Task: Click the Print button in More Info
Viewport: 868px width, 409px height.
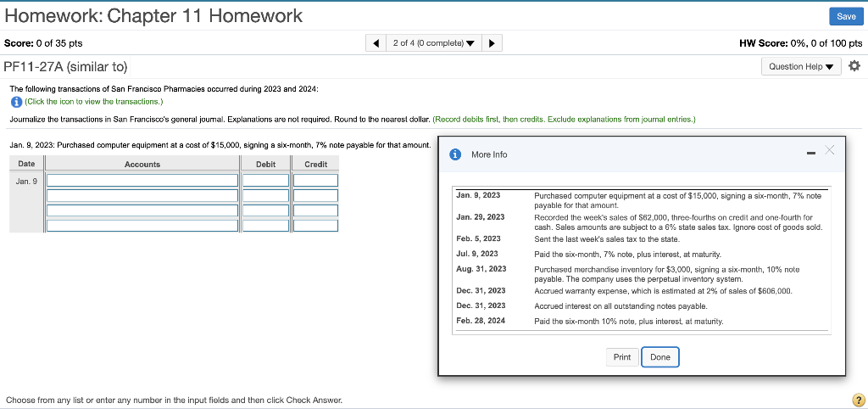Action: tap(622, 357)
